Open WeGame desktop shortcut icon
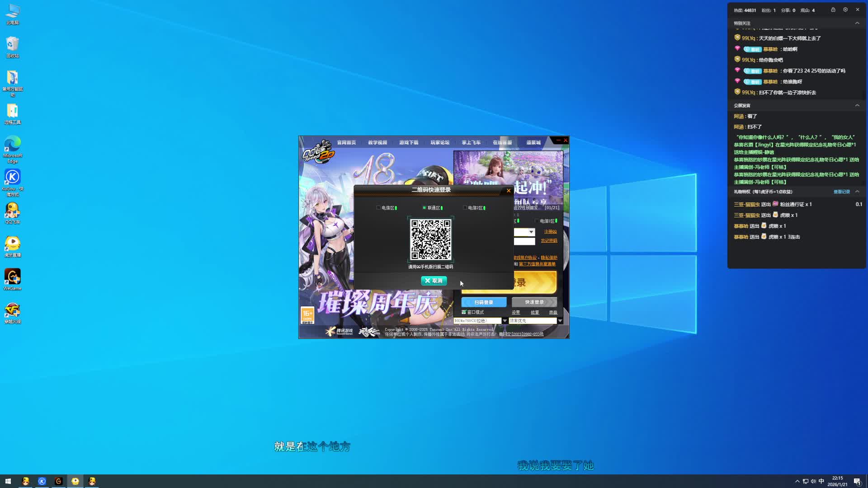The image size is (868, 488). (12, 277)
